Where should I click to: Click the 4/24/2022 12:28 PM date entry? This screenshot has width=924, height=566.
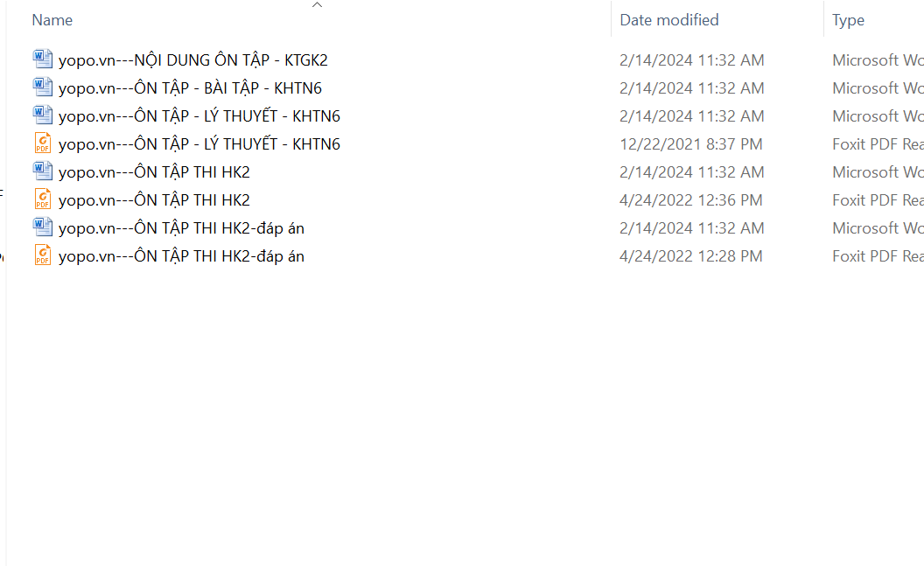[690, 256]
